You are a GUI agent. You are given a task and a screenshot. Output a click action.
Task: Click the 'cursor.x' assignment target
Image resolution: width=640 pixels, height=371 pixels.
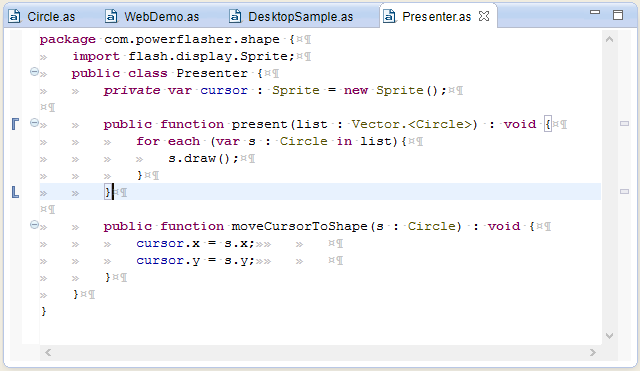pyautogui.click(x=168, y=244)
